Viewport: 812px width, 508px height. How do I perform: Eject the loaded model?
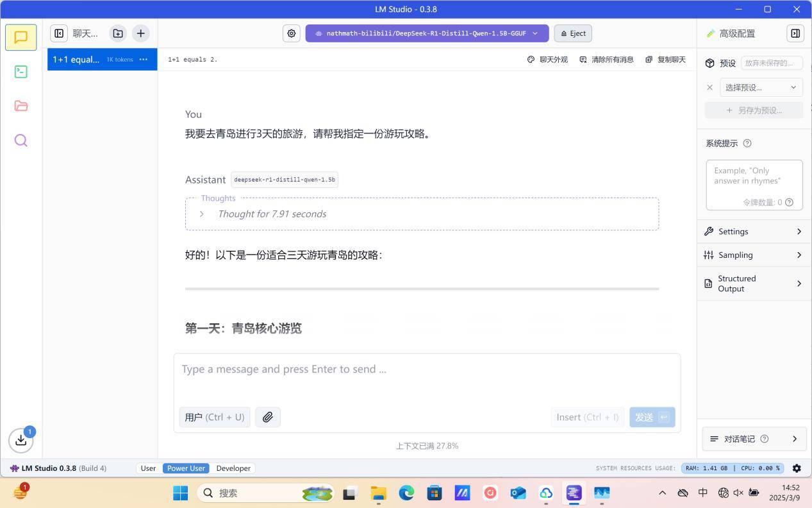573,33
